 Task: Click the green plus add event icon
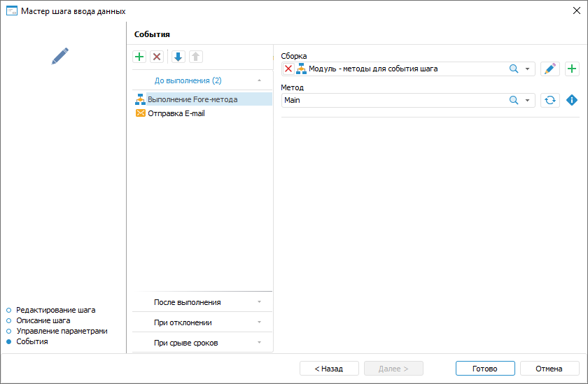[x=139, y=57]
